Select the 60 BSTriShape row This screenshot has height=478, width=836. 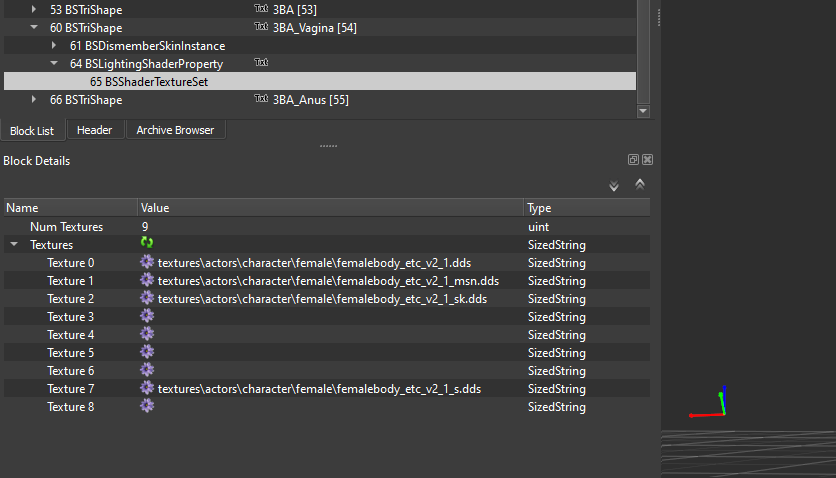pyautogui.click(x=320, y=27)
